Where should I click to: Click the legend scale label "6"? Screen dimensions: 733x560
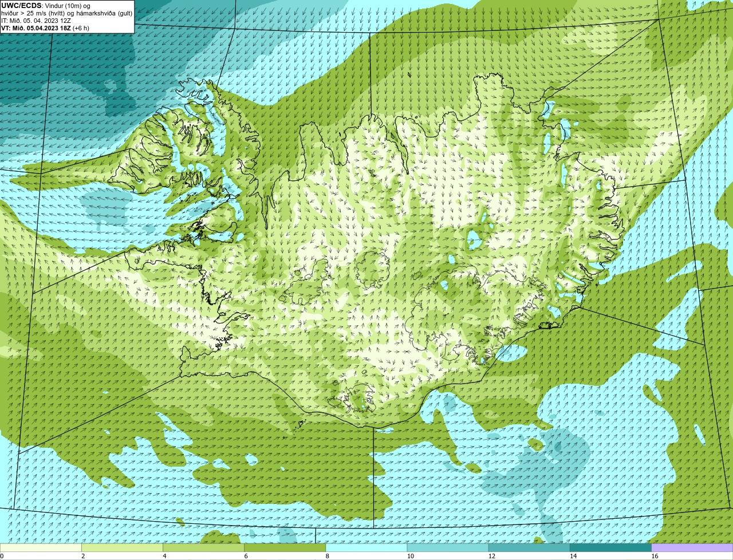246,556
